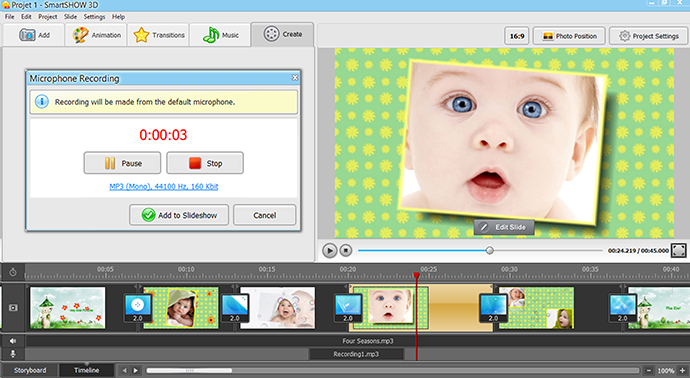Open the Slide menu
Image resolution: width=690 pixels, height=378 pixels.
click(x=70, y=17)
